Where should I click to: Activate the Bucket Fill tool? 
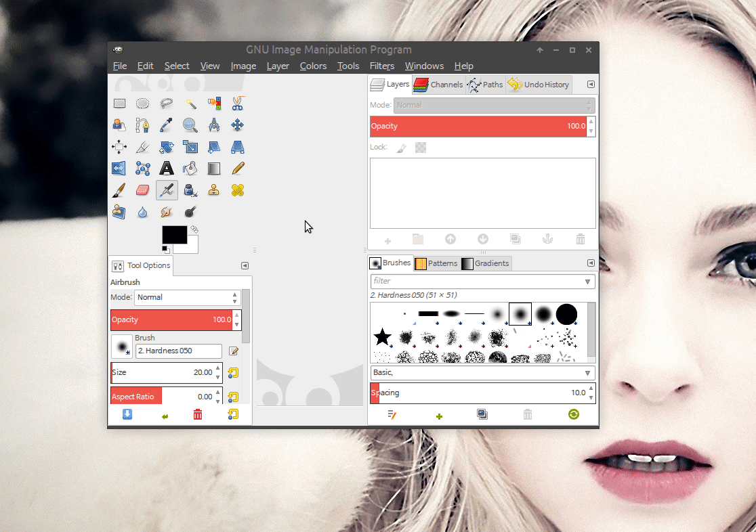click(190, 168)
